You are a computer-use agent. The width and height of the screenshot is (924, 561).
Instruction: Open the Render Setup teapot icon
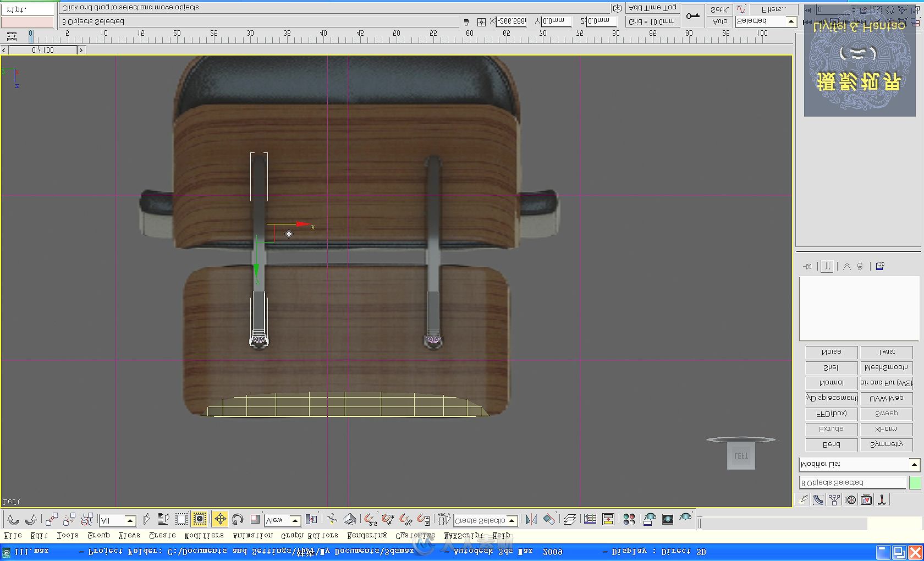coord(650,519)
